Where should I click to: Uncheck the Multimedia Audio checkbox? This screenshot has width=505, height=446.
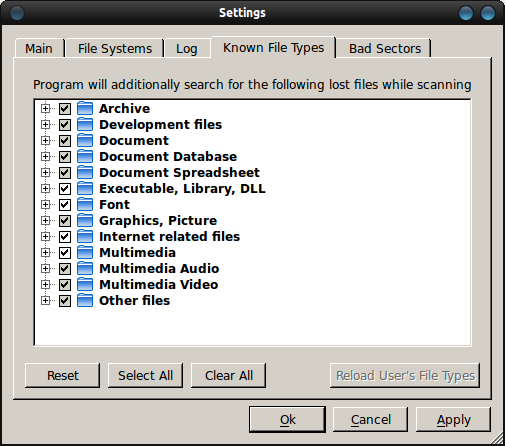(65, 269)
